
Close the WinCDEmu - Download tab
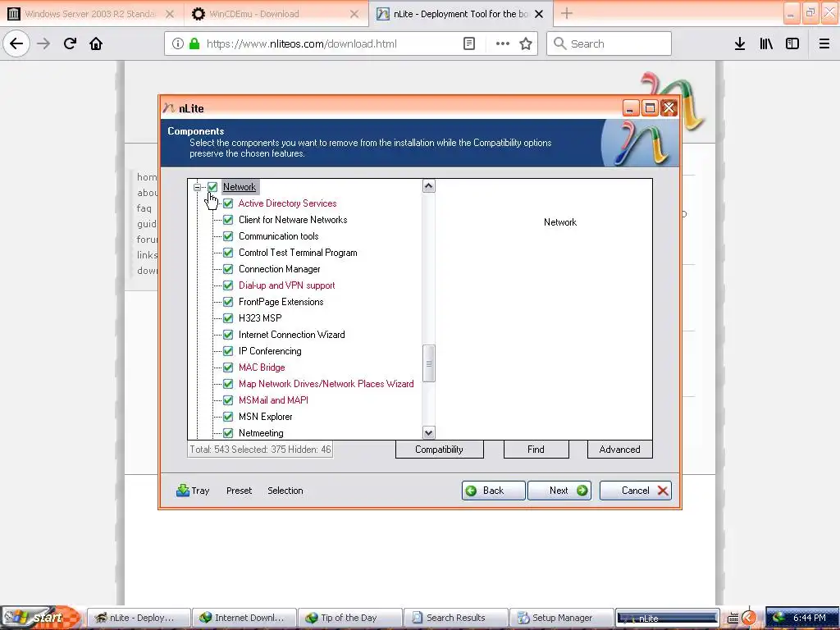click(354, 14)
